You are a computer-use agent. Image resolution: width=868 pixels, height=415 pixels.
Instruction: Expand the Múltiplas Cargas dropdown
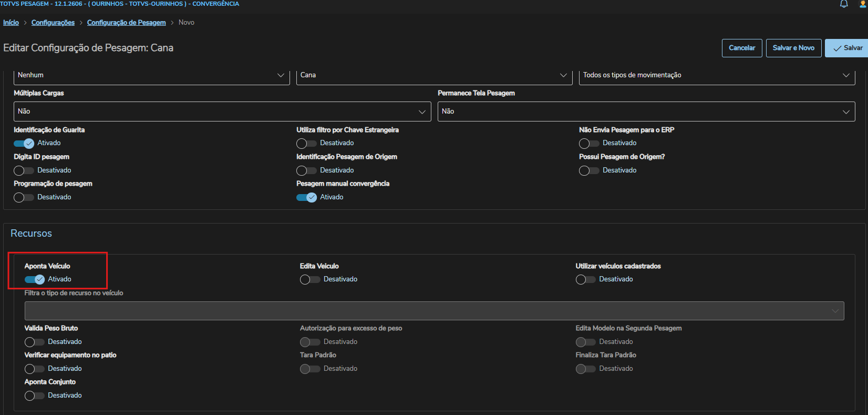222,112
